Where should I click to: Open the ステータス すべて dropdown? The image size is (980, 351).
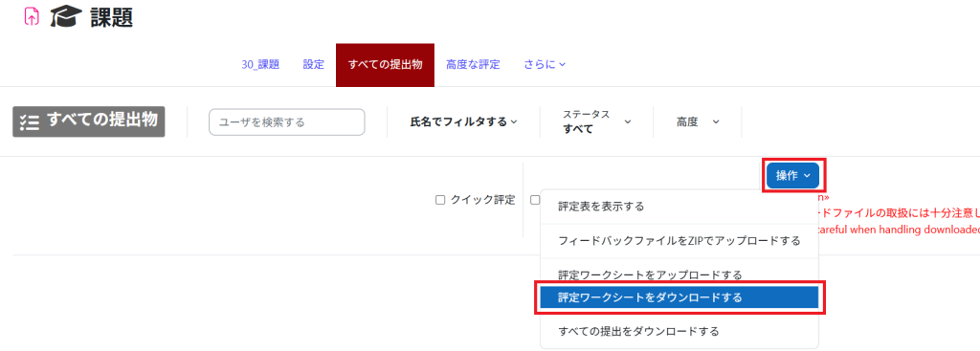coord(597,121)
